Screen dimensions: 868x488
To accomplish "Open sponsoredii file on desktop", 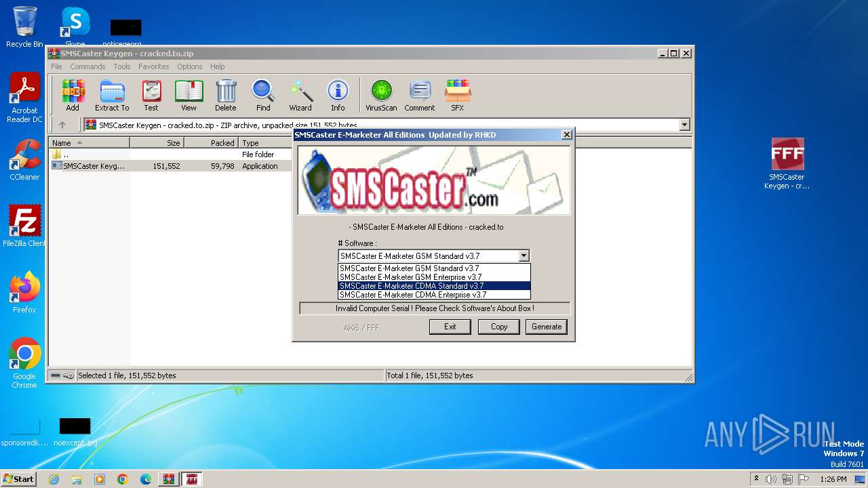I will [x=24, y=432].
